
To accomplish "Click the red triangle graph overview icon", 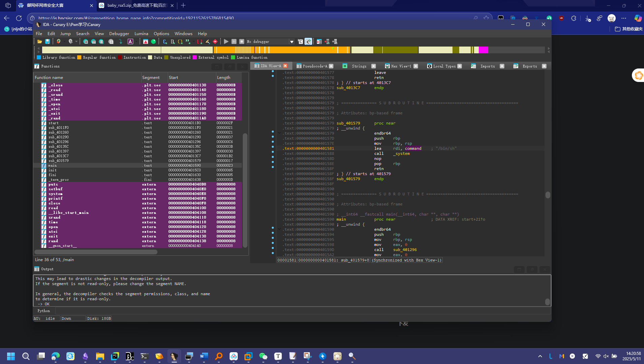I will click(146, 41).
